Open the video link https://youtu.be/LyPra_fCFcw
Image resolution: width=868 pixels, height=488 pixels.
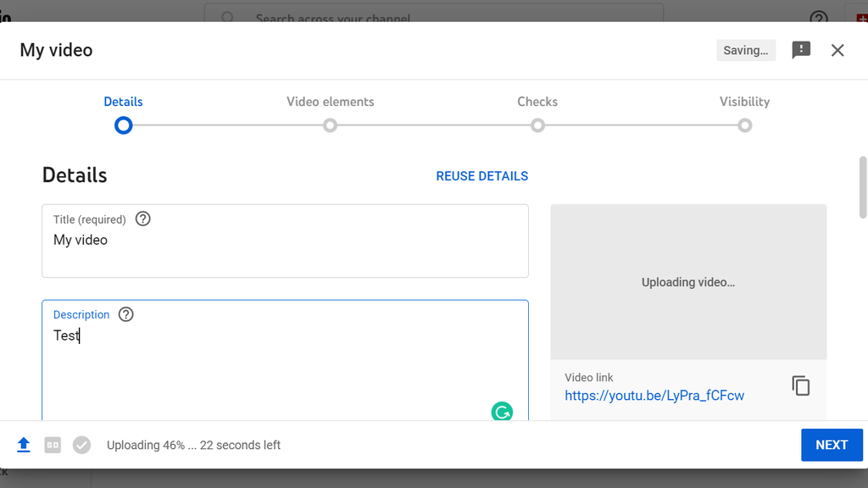654,395
